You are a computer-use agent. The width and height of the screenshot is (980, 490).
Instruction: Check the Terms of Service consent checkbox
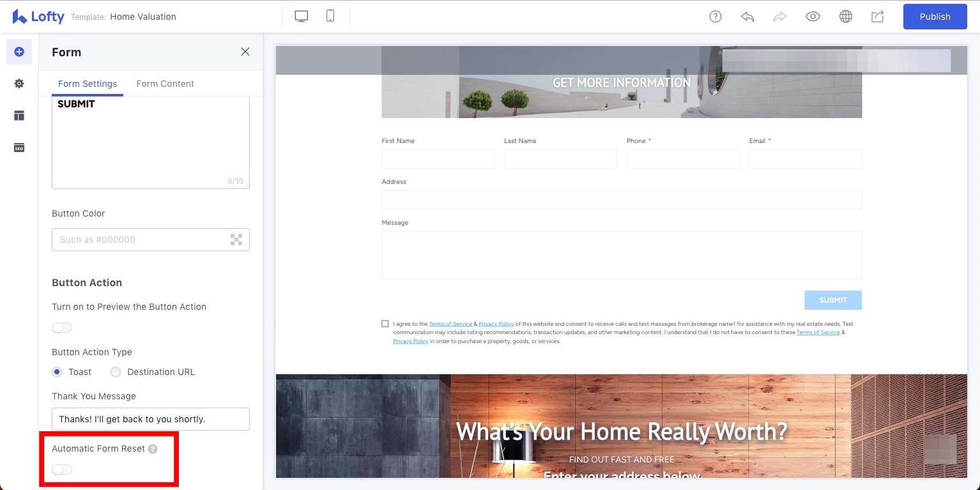click(x=385, y=324)
